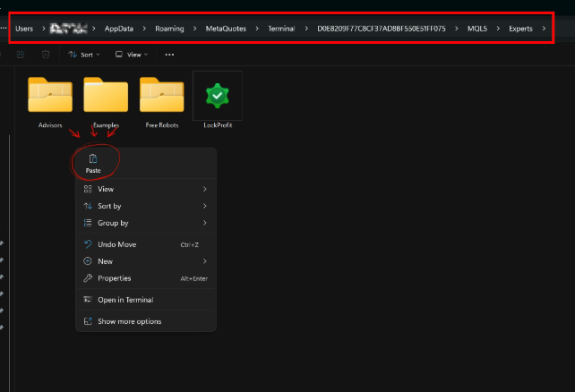575x392 pixels.
Task: Open the Free Robots folder
Action: [x=162, y=102]
